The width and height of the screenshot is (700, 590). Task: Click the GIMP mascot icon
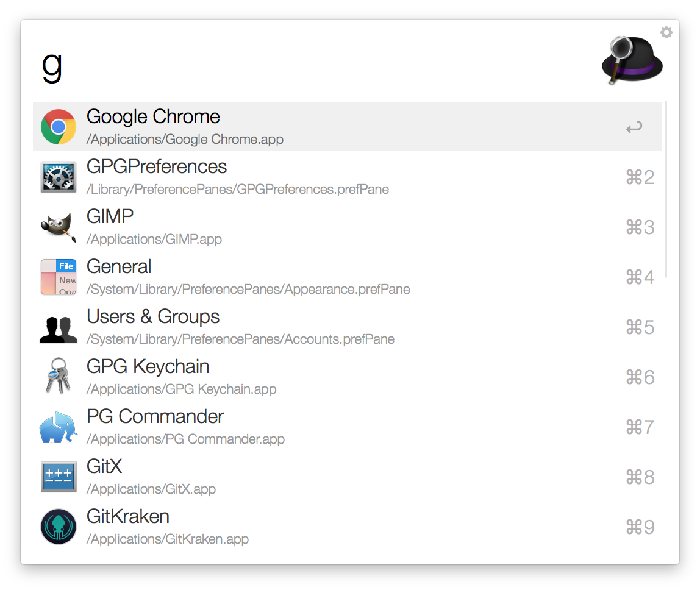click(x=59, y=227)
